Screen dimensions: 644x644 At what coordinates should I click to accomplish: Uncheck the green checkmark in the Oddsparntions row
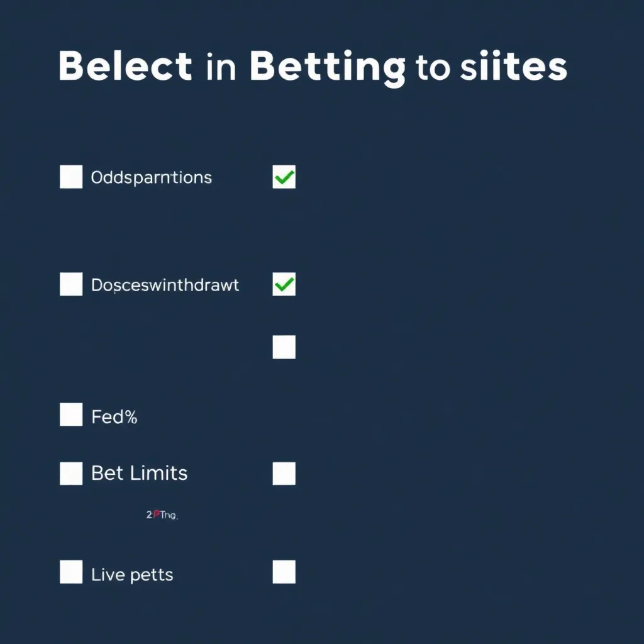click(284, 177)
